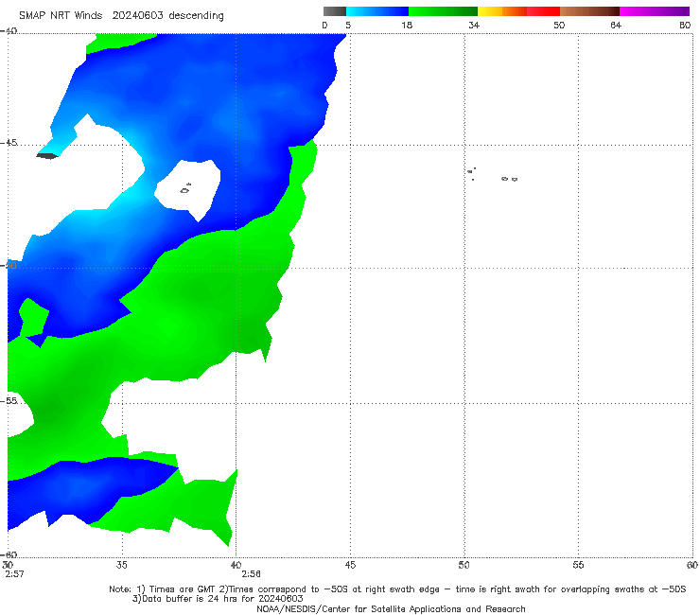The width and height of the screenshot is (700, 615).
Task: Click the 'SMAP NRT Winds 20240603 descending' title
Action: pos(121,15)
